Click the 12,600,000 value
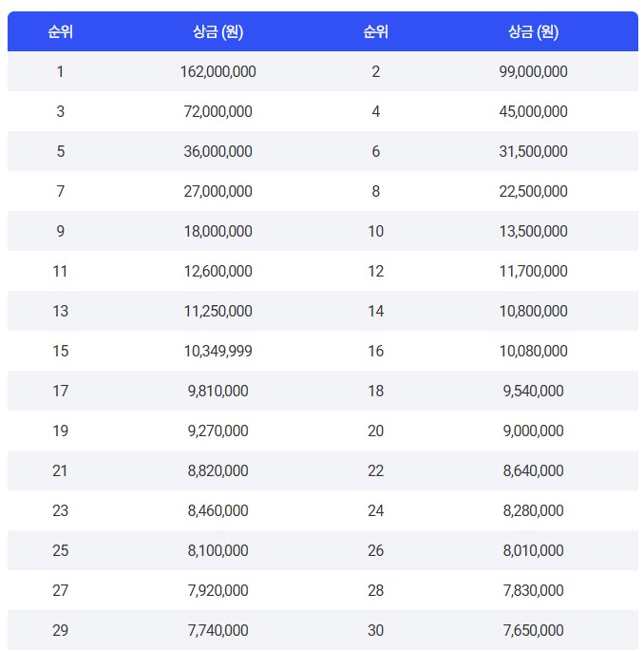644x651 pixels. (218, 271)
